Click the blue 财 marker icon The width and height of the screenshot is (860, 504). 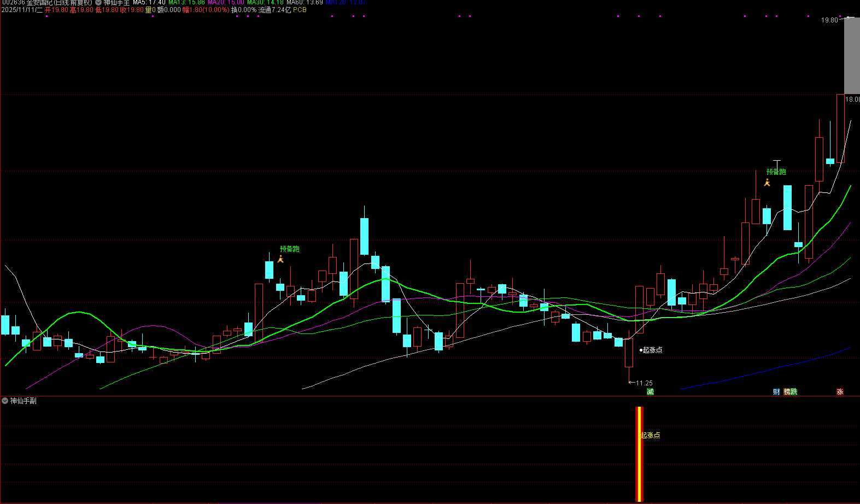[776, 392]
